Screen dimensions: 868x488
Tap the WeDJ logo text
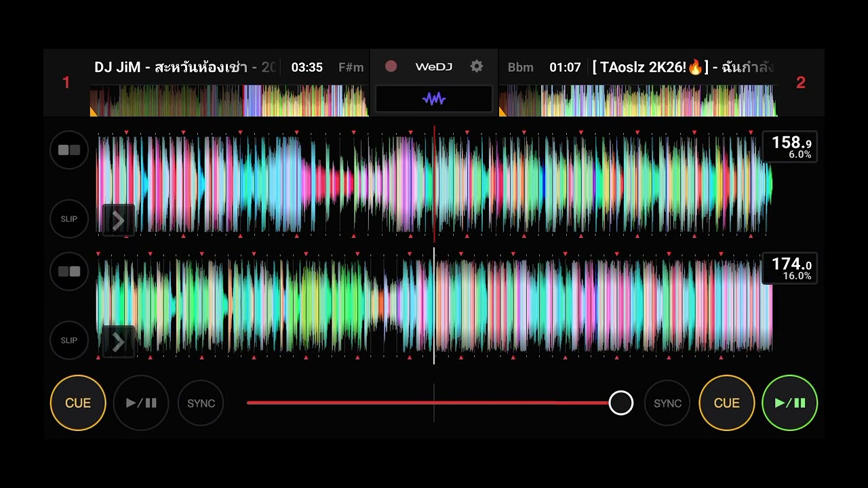(433, 66)
